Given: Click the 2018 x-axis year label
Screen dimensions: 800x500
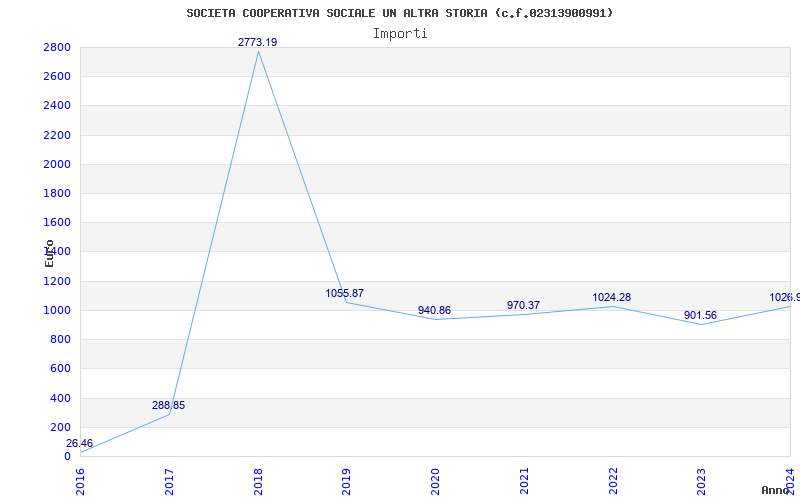Looking at the screenshot, I should tap(258, 482).
